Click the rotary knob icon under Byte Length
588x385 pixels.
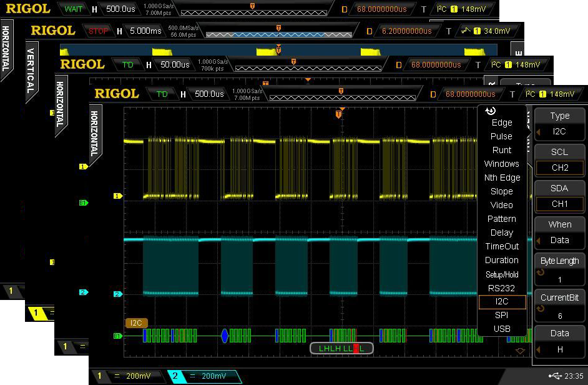coord(541,272)
